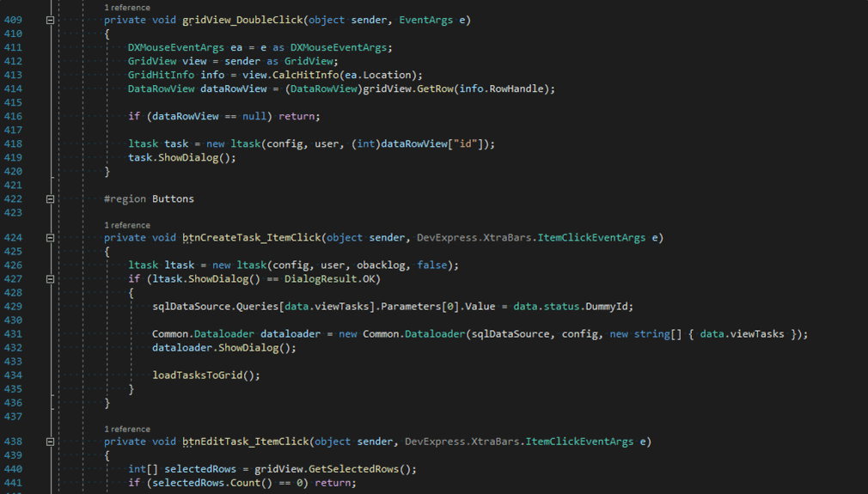Collapse the Buttons region
The width and height of the screenshot is (868, 494).
pos(50,198)
